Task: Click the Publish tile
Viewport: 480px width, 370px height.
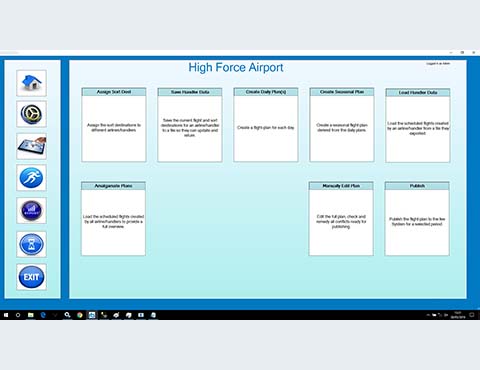Action: [x=417, y=219]
